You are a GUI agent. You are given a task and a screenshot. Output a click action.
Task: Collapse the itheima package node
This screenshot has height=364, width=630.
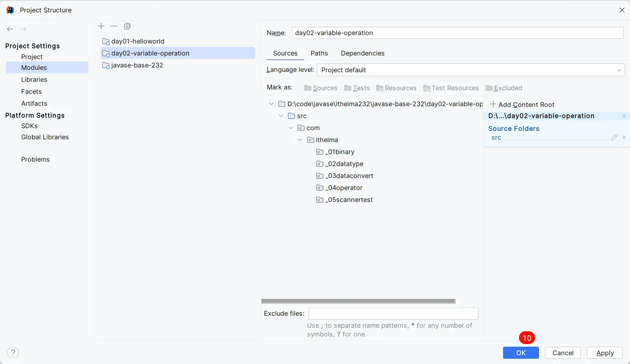click(300, 140)
